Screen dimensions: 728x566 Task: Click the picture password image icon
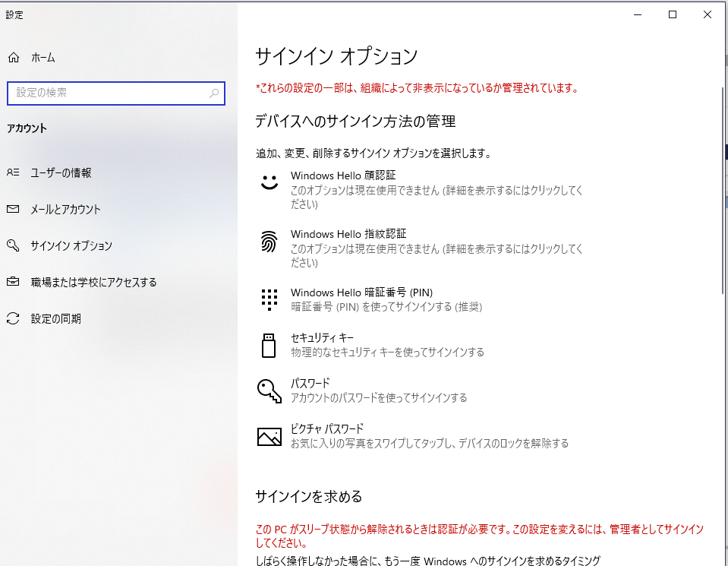tap(269, 437)
